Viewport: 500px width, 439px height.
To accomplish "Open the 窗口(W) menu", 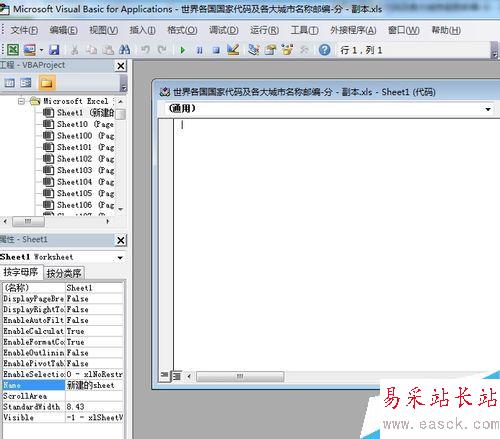I will [x=403, y=30].
